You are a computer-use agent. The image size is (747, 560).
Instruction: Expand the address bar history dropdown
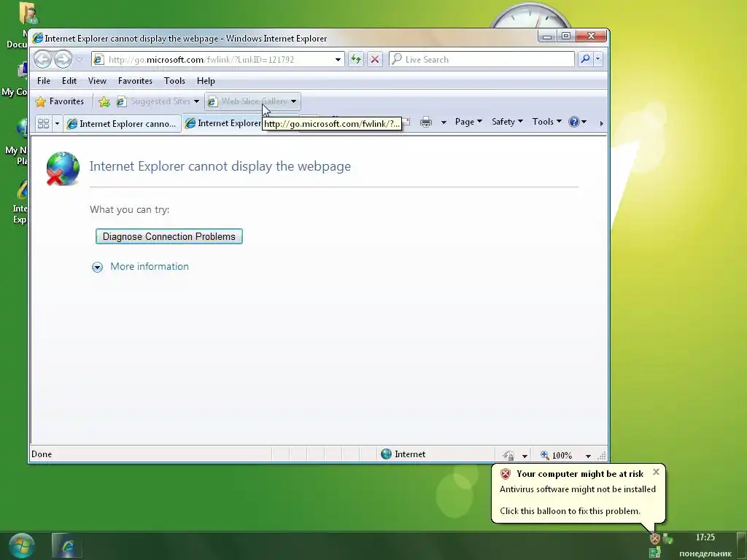338,60
